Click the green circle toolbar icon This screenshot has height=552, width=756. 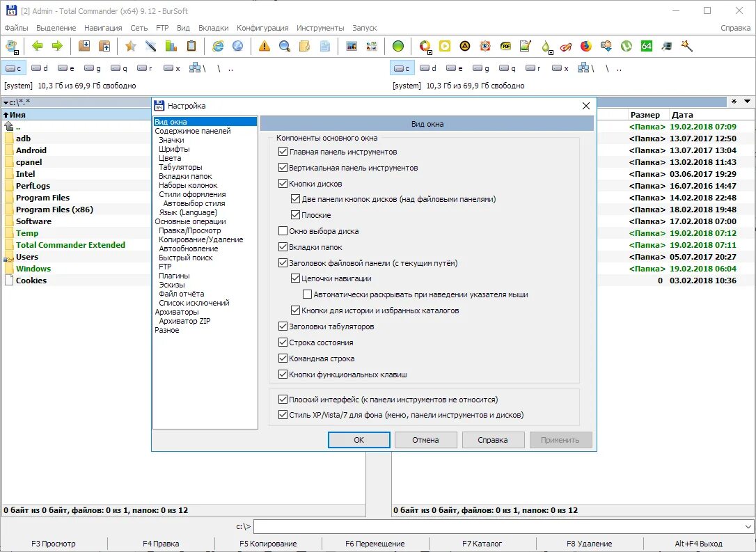point(397,46)
